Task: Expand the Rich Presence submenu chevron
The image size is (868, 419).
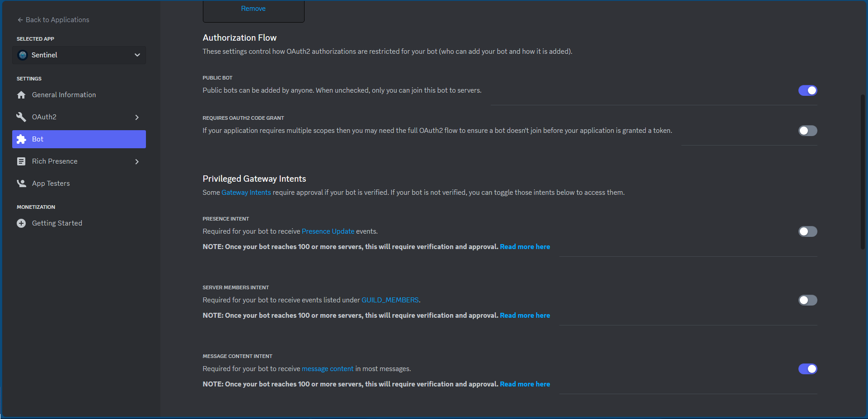Action: click(137, 161)
